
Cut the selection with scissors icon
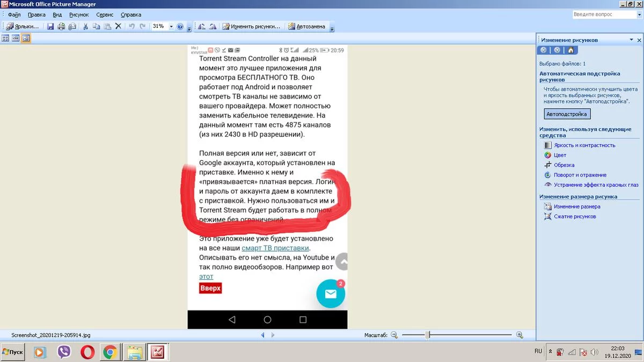click(85, 26)
